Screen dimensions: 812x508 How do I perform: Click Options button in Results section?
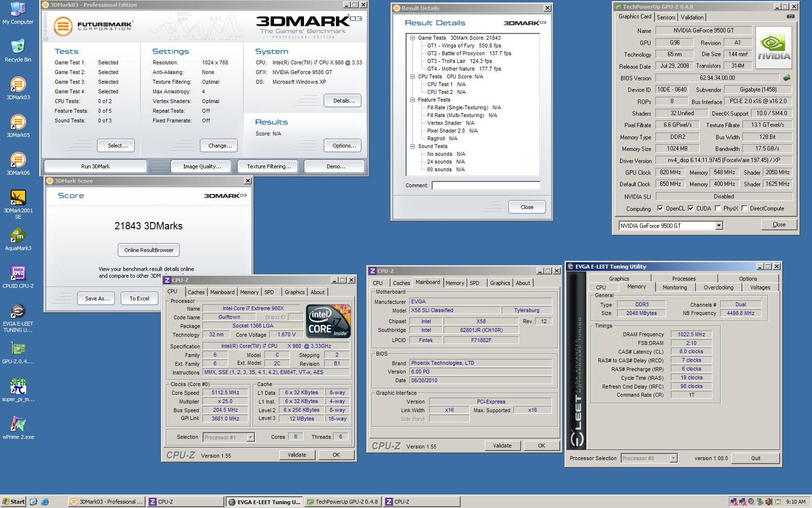click(x=344, y=145)
